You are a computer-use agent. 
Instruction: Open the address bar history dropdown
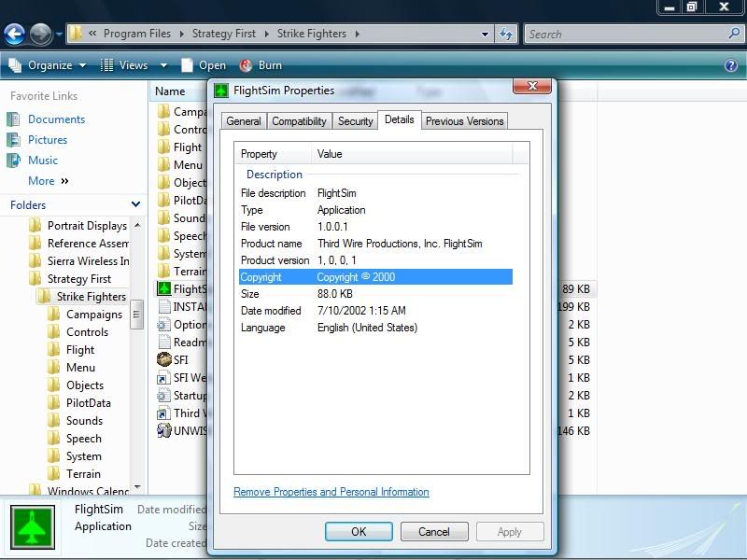[485, 34]
